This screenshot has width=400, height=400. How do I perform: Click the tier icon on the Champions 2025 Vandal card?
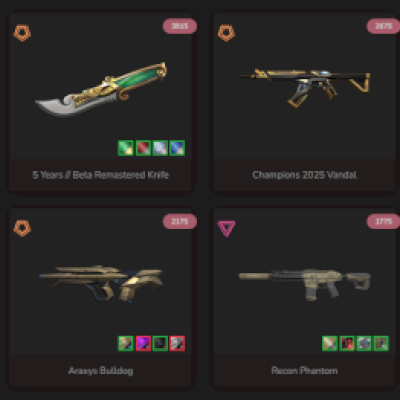226,33
